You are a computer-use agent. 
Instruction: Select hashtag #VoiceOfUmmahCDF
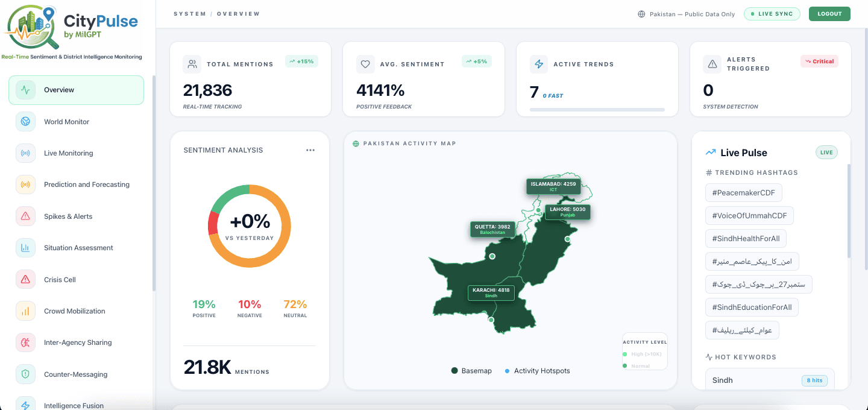coord(749,216)
